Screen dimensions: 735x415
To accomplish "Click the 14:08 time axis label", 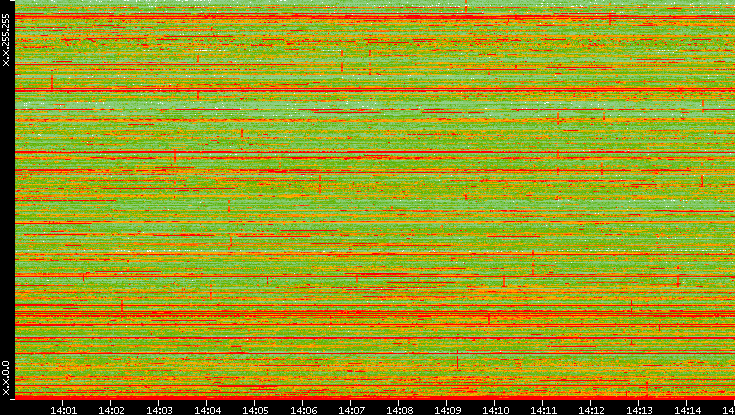I will click(x=399, y=410).
